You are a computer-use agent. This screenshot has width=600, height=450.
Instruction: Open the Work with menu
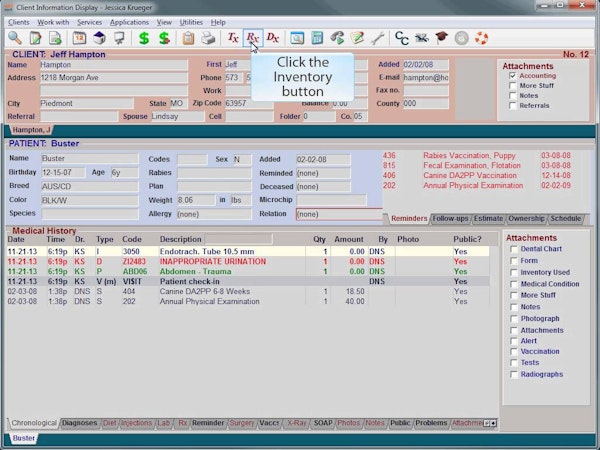click(53, 22)
